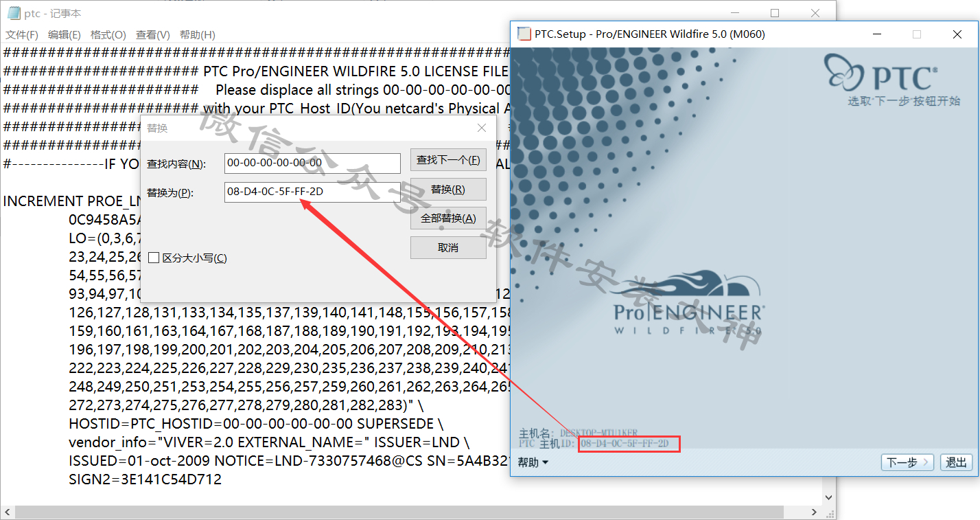Viewport: 980px width, 520px height.
Task: Click the SIGN2=3E141C54D712 line
Action: pos(145,479)
